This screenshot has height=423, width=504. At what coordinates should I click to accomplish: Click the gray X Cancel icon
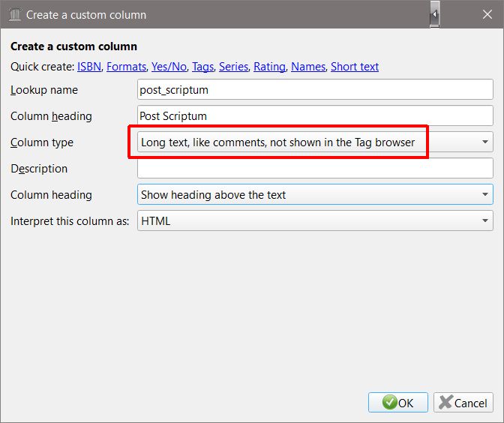tap(445, 402)
